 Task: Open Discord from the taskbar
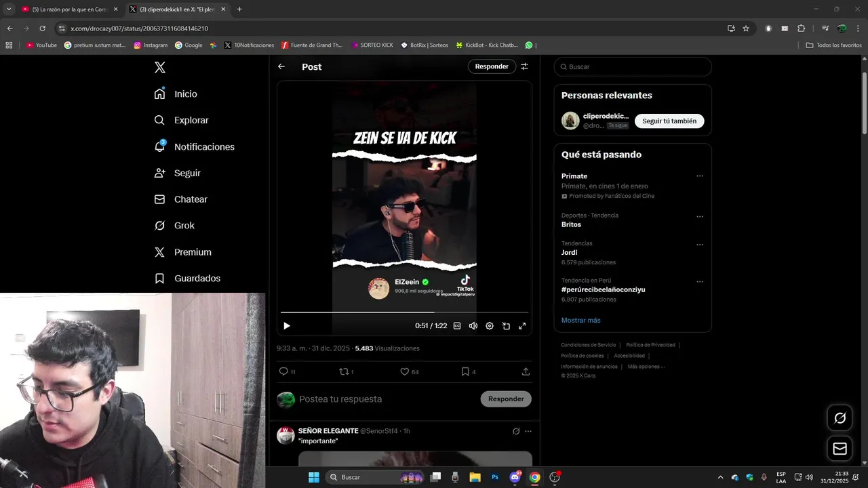pyautogui.click(x=515, y=477)
